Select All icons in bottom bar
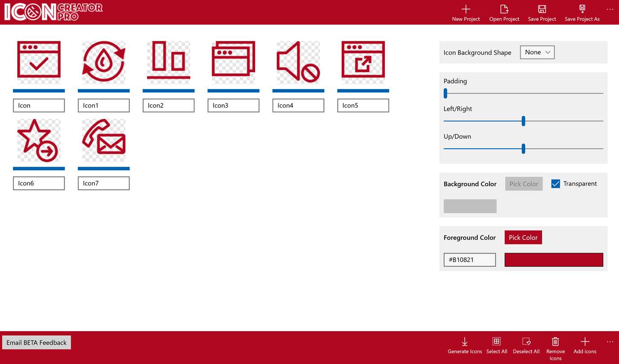The image size is (619, 364). 497,346
